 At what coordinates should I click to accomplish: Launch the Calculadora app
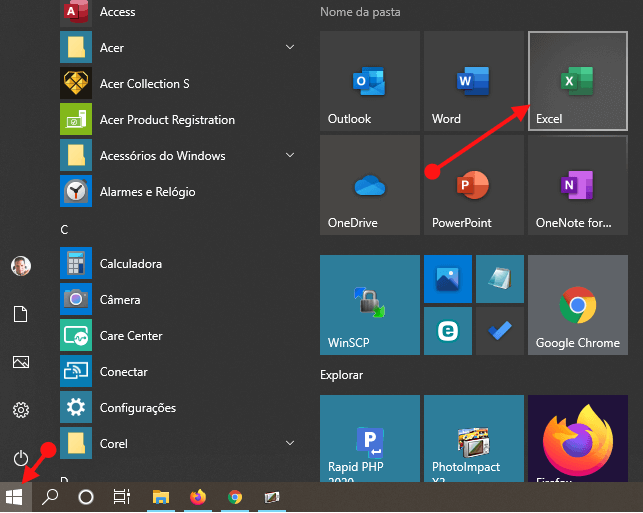(179, 264)
